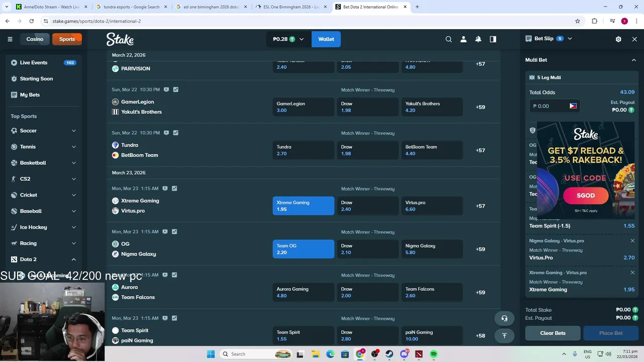The image size is (644, 362).
Task: Open the balance currency dropdown
Action: point(289,39)
